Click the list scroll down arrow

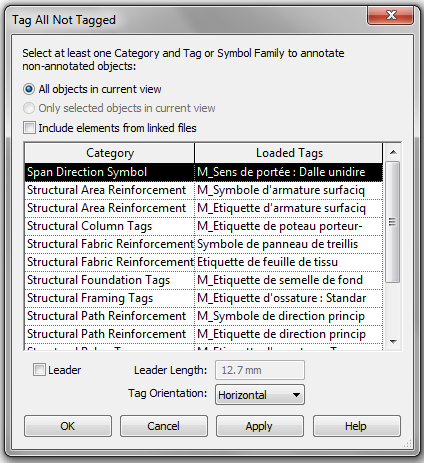393,342
